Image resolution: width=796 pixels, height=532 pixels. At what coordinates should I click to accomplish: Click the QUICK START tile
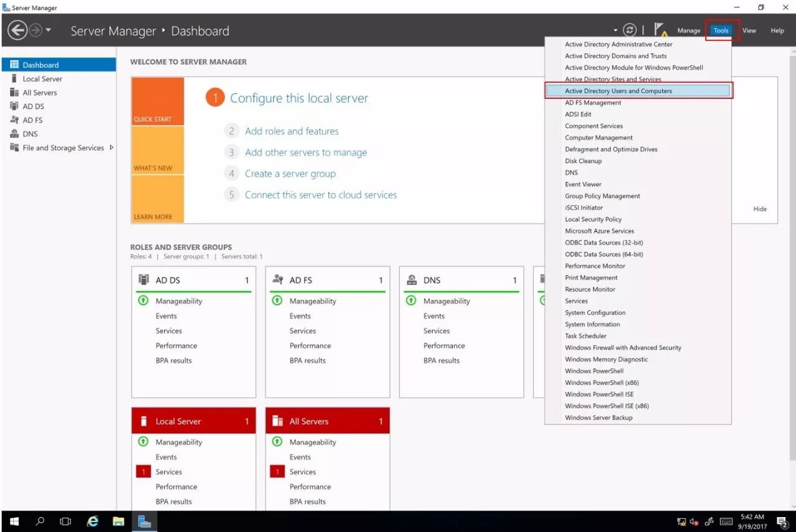point(158,101)
